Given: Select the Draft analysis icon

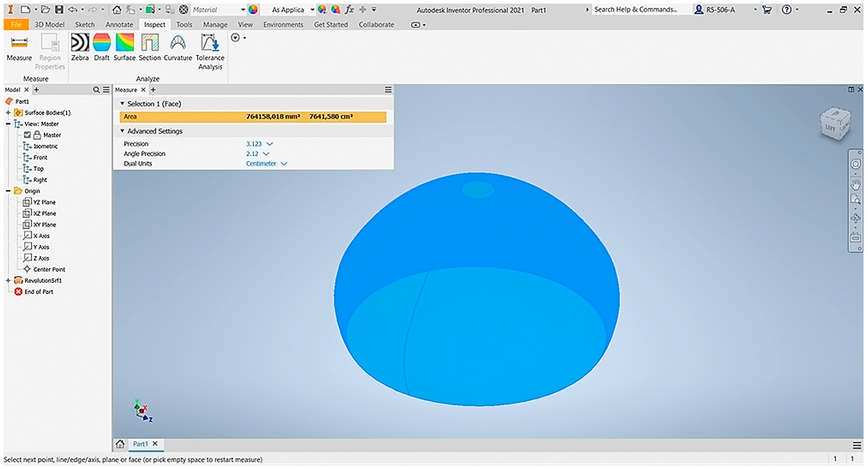Looking at the screenshot, I should coord(101,47).
